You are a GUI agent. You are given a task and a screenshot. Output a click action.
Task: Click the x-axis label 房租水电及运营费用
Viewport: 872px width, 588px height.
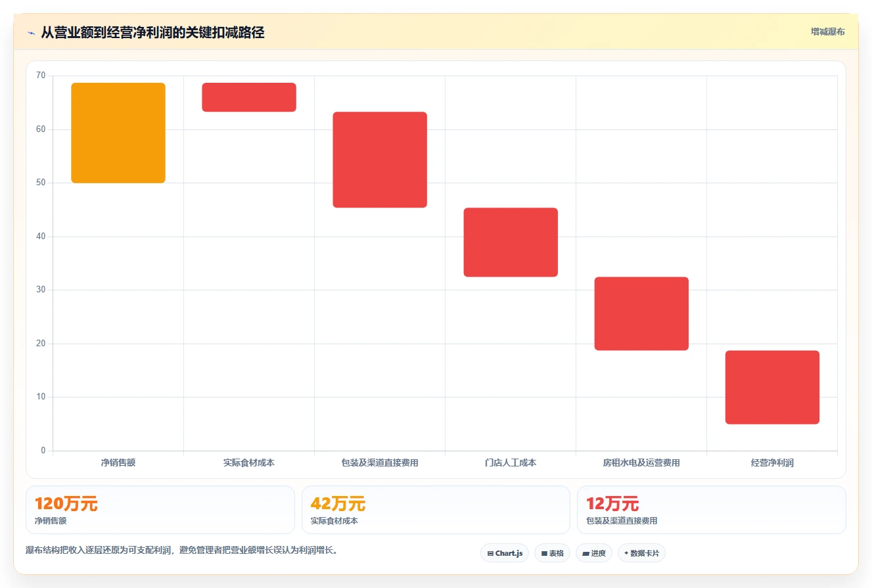point(641,463)
